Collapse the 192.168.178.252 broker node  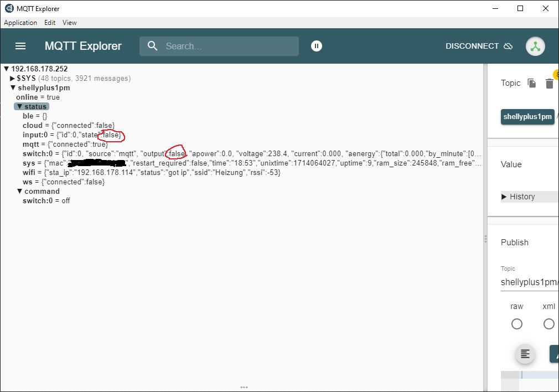[x=7, y=69]
